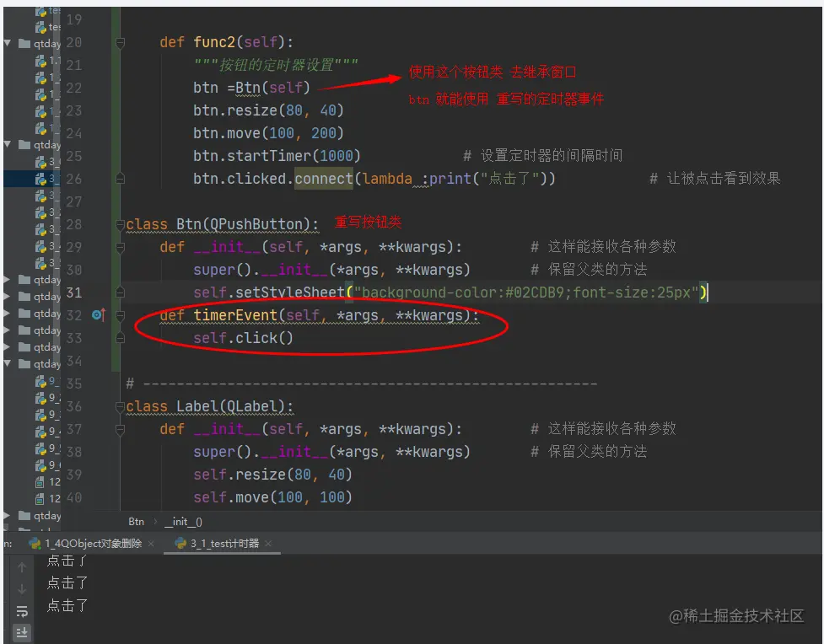Collapse the def func2 fold marker

(x=120, y=42)
